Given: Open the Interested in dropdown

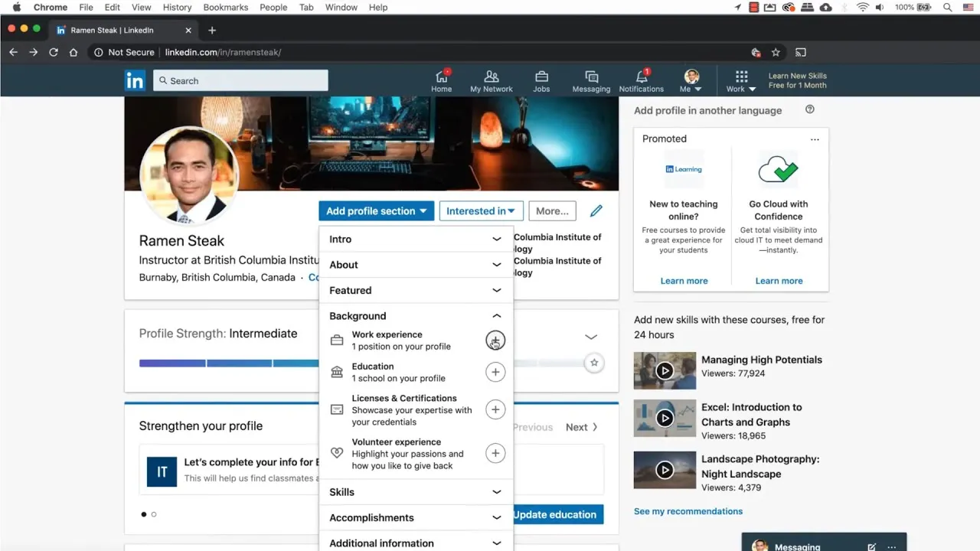Looking at the screenshot, I should pos(482,211).
